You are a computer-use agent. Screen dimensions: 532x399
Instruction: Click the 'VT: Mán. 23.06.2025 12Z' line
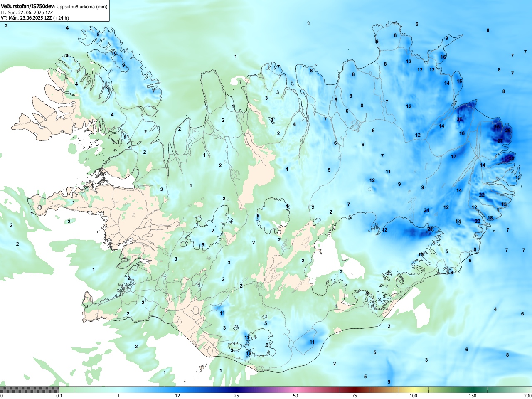point(26,18)
